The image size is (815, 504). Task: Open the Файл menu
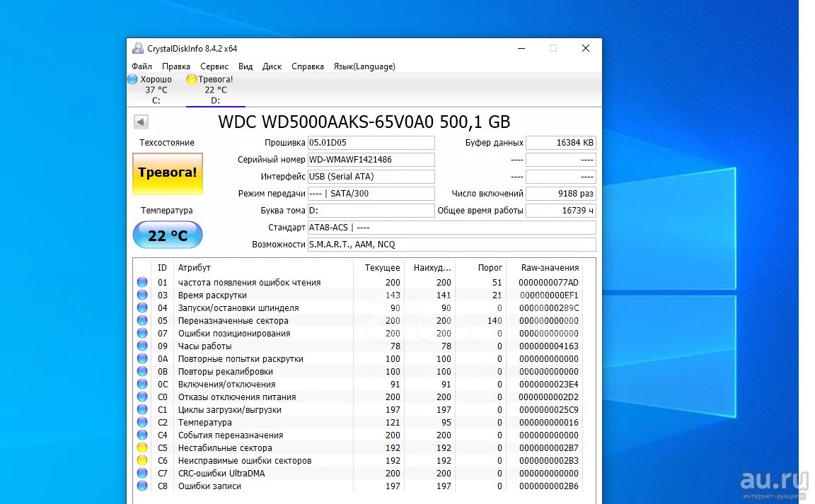142,66
